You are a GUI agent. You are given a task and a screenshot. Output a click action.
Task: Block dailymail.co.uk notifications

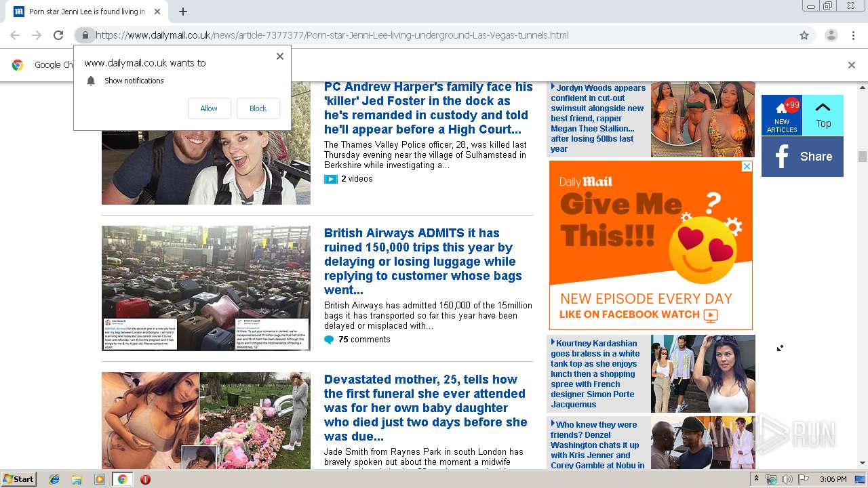(258, 108)
